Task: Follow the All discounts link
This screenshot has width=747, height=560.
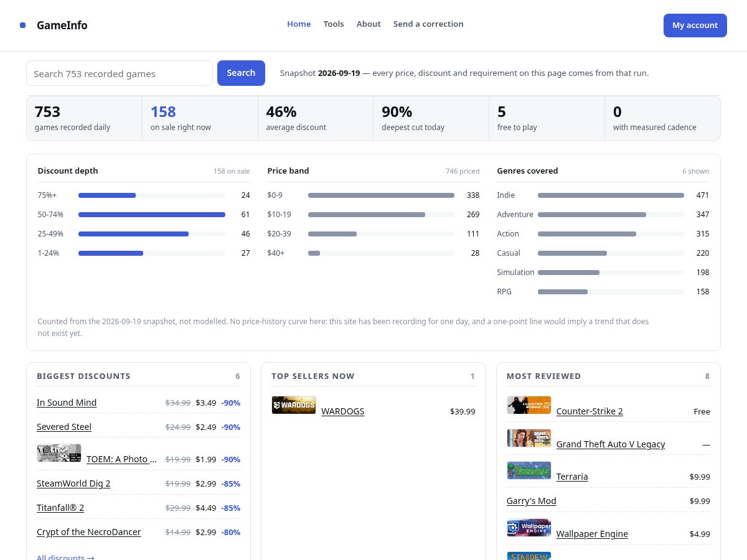Action: (x=65, y=558)
